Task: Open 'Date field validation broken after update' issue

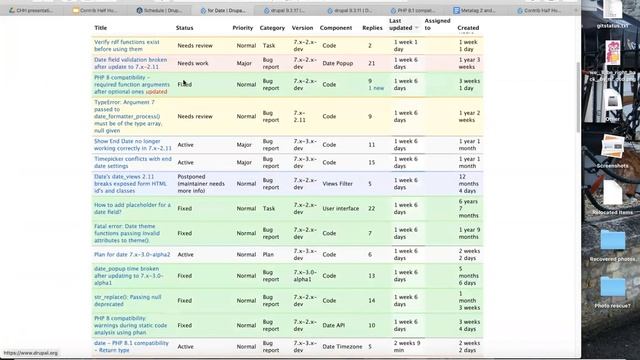Action: click(x=130, y=63)
